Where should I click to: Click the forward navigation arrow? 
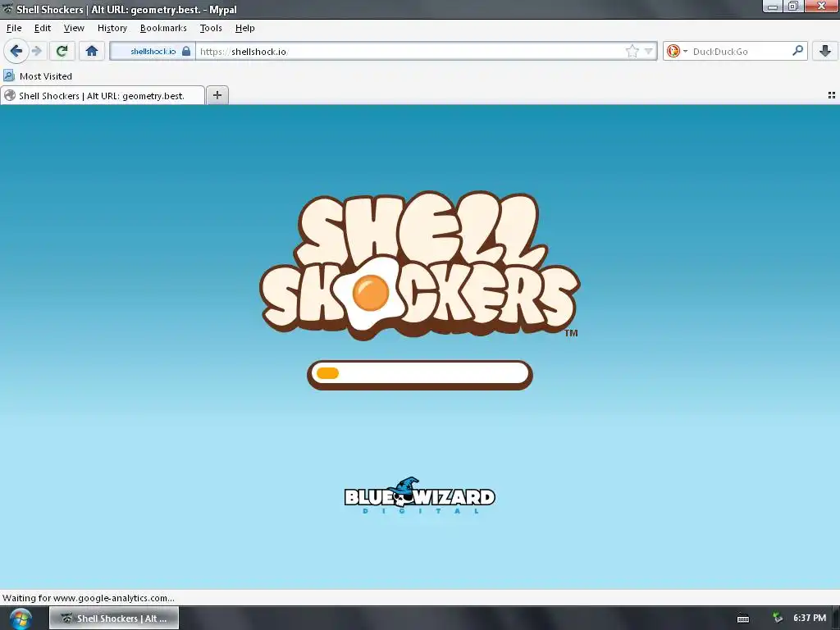(36, 52)
